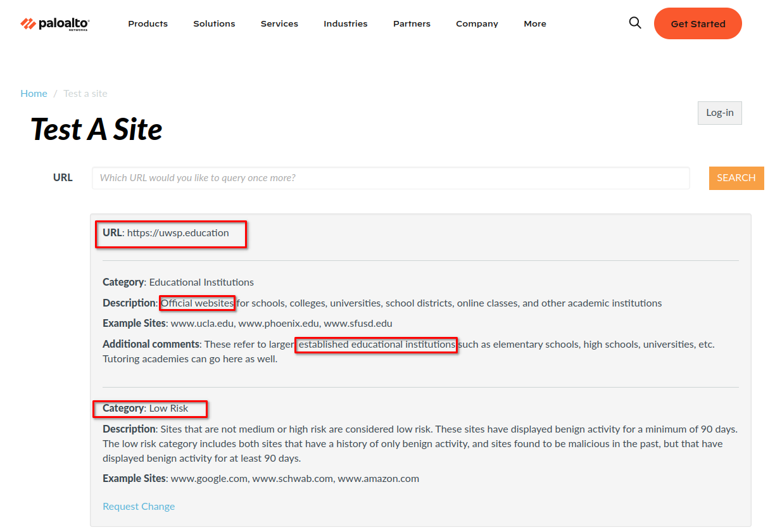This screenshot has height=532, width=775.
Task: Click the Palo Alto Networks logo
Action: [x=55, y=24]
